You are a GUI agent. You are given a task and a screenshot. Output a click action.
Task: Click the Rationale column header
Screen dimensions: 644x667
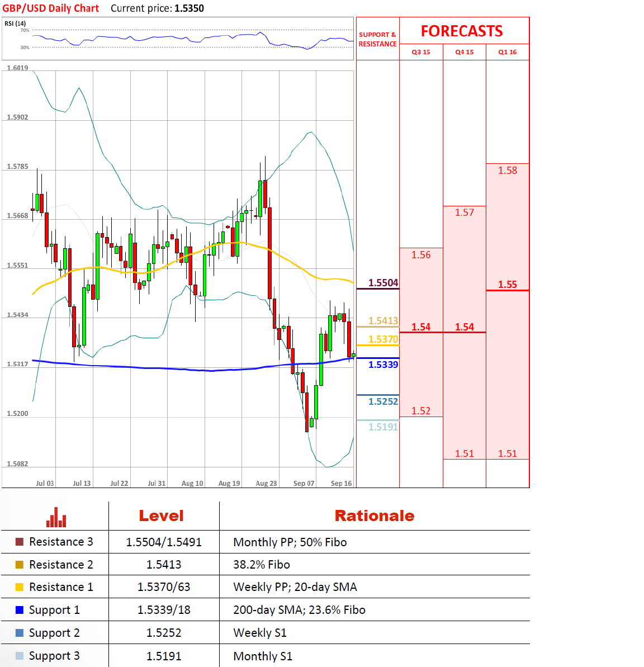click(x=375, y=516)
